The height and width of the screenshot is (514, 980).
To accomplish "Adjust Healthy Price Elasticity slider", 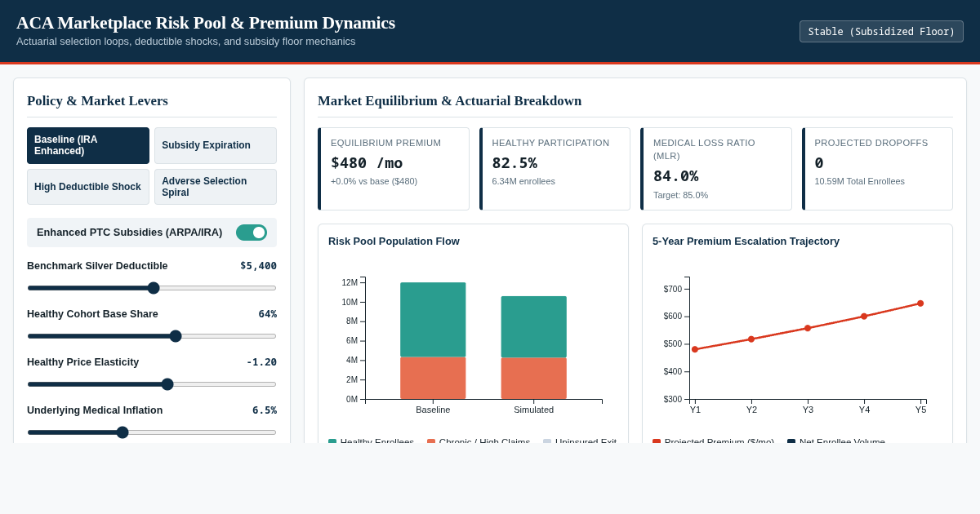I will [152, 384].
